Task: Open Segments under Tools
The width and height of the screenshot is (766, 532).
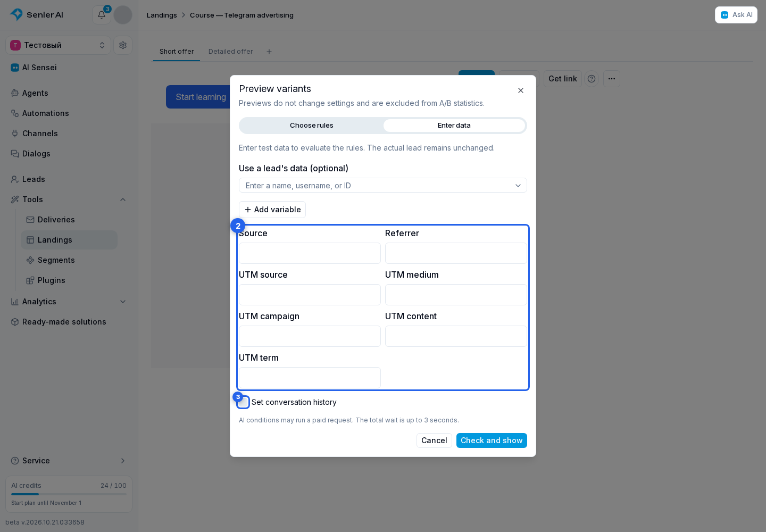Action: 69,260
